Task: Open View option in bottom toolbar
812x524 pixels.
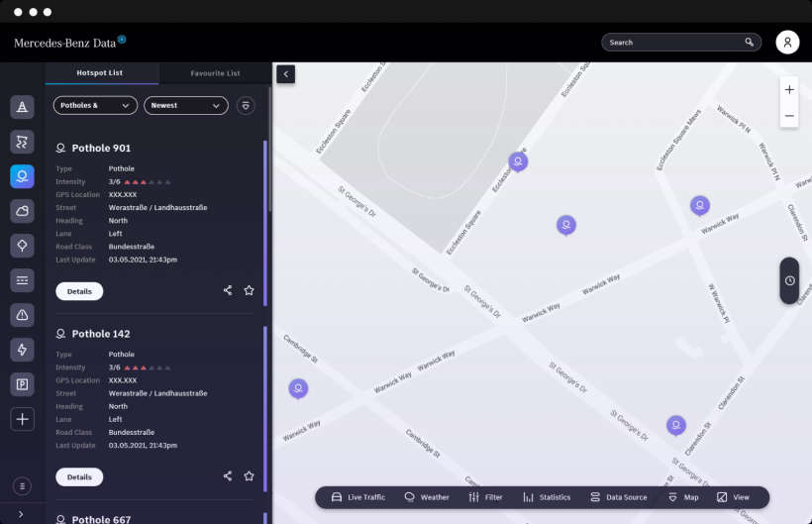Action: tap(734, 497)
